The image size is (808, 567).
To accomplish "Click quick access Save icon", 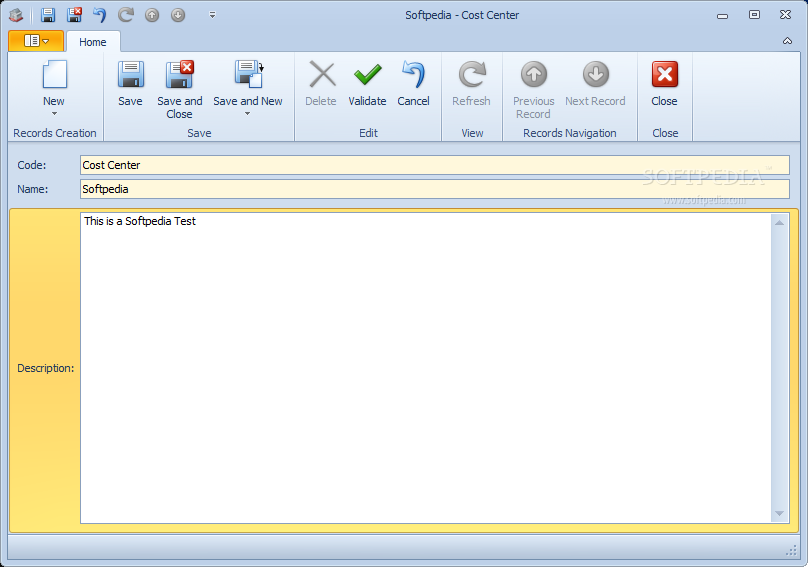I will pos(48,15).
